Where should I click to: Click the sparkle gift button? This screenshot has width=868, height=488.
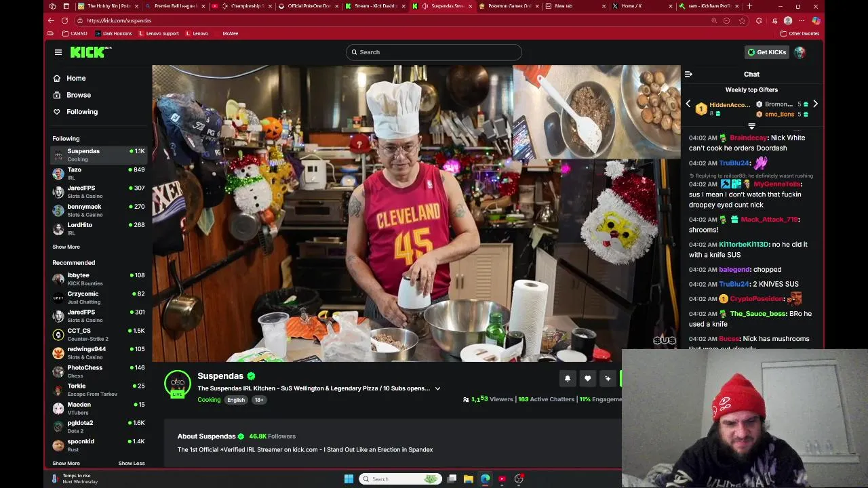608,379
